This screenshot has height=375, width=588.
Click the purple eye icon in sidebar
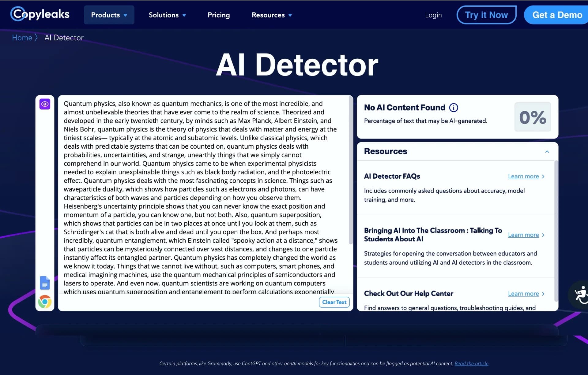pyautogui.click(x=45, y=104)
